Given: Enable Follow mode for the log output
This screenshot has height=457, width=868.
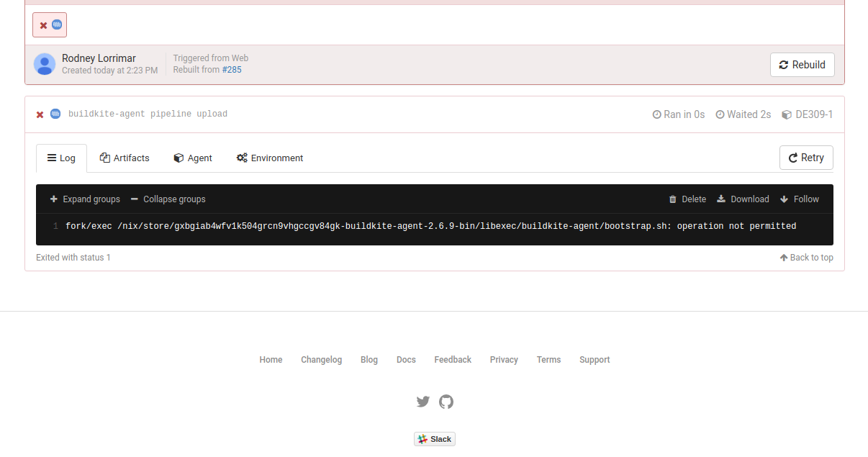Looking at the screenshot, I should click(x=799, y=199).
